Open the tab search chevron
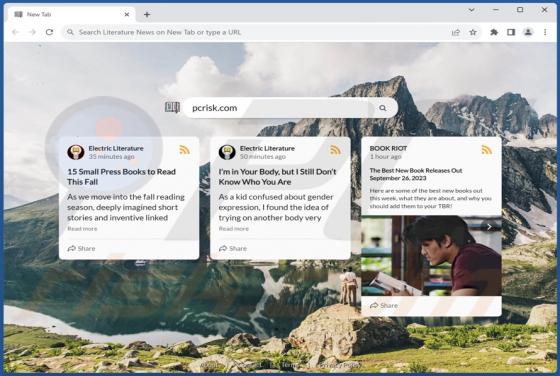This screenshot has height=376, width=560. point(472,10)
